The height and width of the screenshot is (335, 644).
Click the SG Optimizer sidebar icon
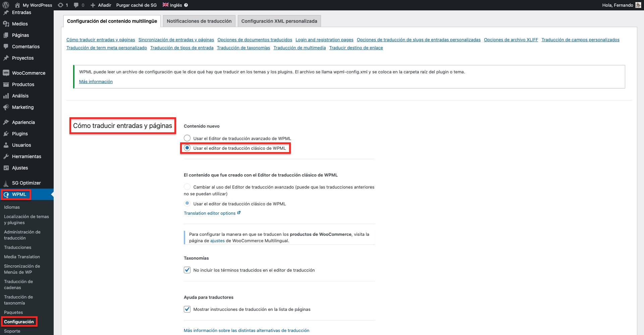point(6,183)
